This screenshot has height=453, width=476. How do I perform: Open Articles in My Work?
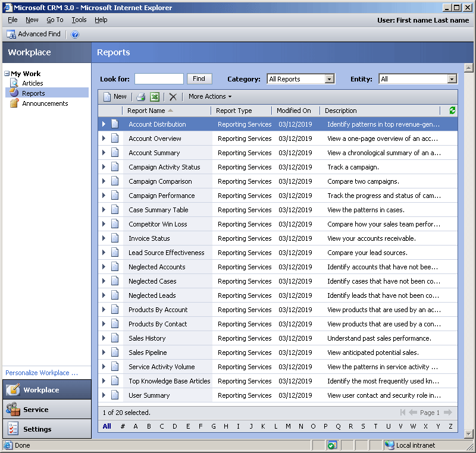tap(33, 83)
